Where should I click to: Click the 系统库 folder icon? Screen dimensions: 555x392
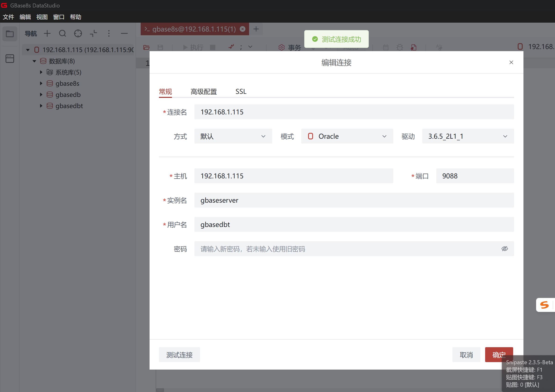click(x=50, y=72)
